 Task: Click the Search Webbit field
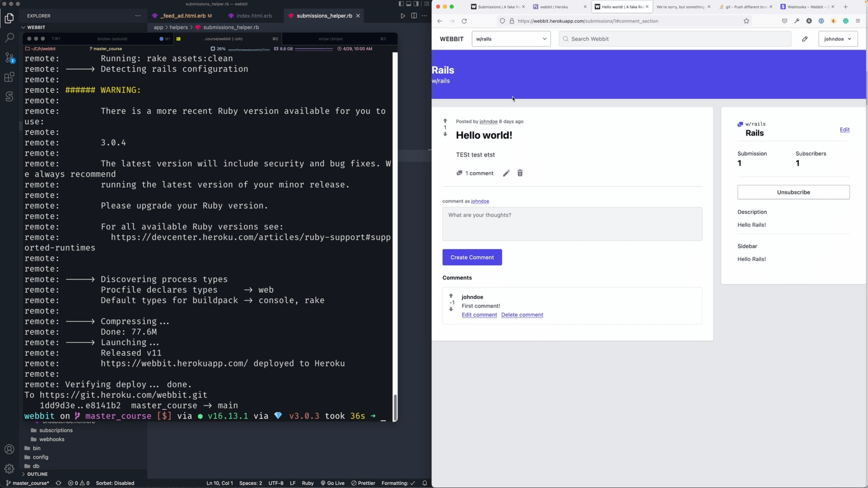click(675, 39)
